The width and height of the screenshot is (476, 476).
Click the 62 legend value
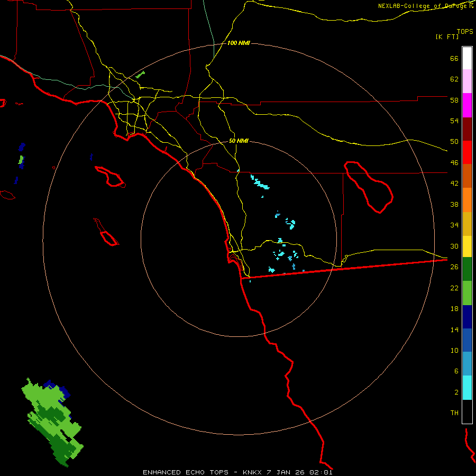tap(454, 79)
